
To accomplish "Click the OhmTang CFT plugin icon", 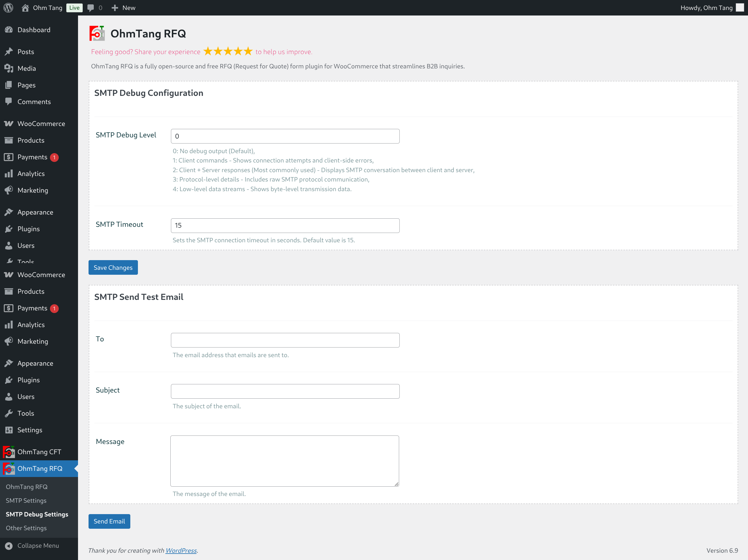I will 9,452.
